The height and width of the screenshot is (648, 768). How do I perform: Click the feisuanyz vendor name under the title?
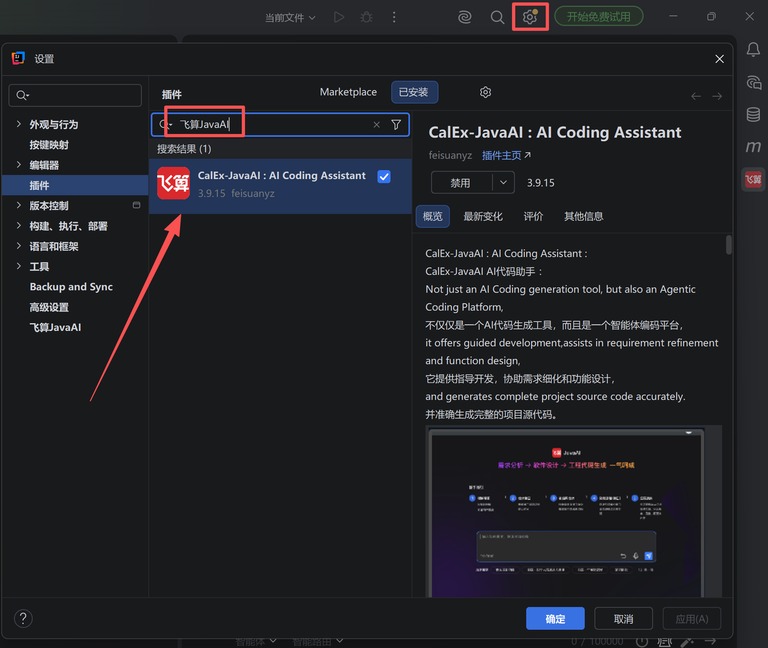450,155
